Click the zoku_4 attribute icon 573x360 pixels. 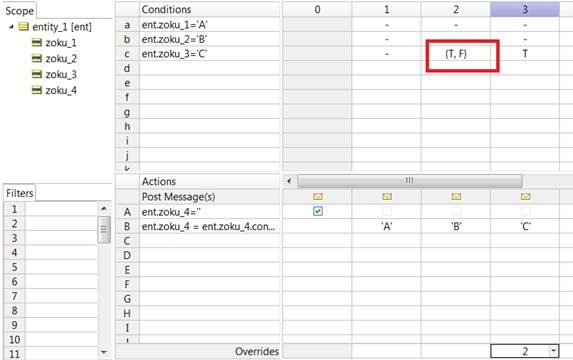click(x=37, y=90)
